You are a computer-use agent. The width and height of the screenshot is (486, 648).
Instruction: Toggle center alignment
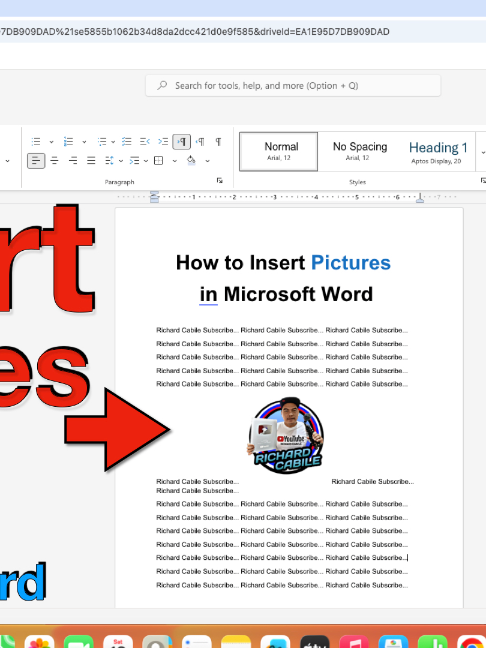[54, 160]
